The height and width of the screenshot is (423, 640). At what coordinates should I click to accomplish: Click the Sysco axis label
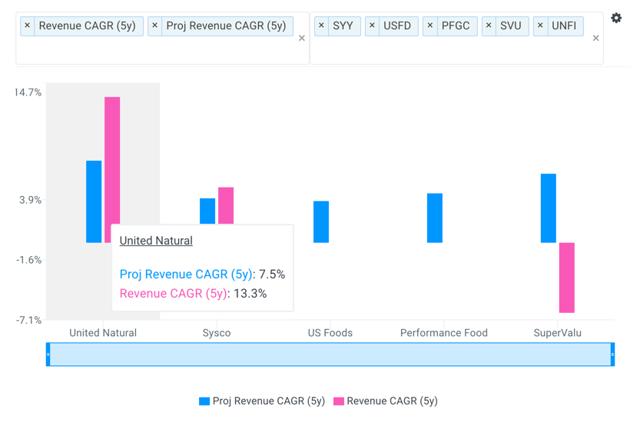(x=217, y=333)
